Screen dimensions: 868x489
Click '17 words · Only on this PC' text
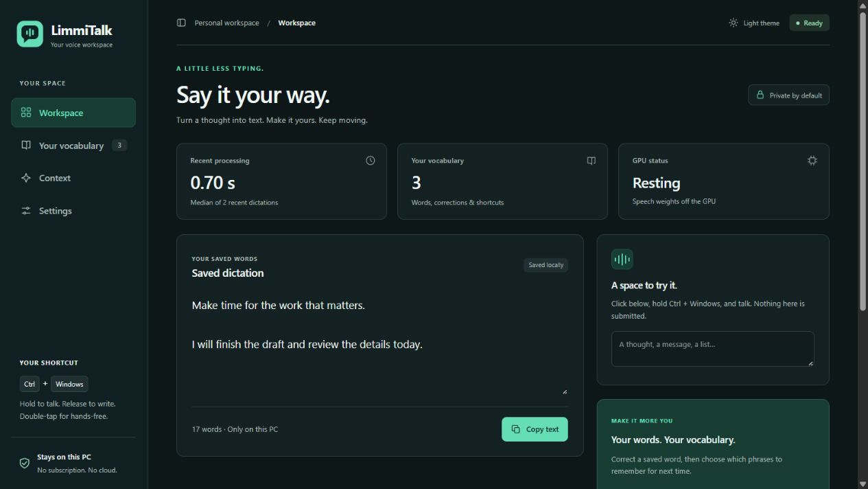click(x=235, y=429)
